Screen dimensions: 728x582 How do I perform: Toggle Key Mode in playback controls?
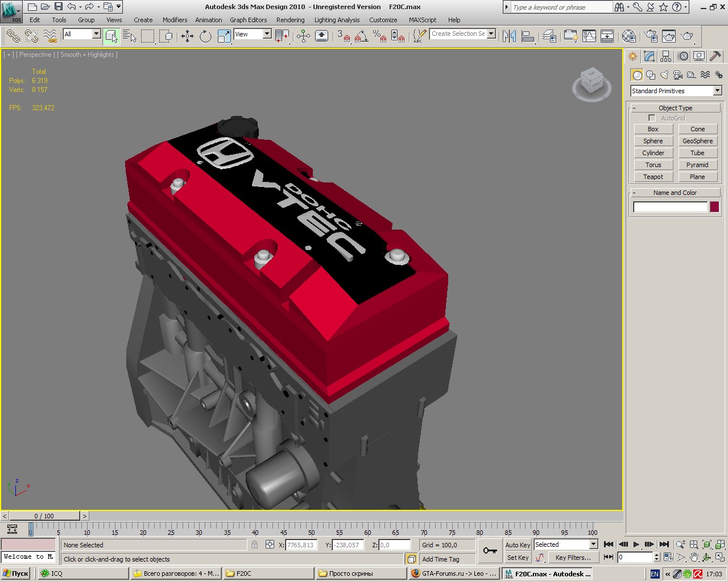click(x=608, y=557)
